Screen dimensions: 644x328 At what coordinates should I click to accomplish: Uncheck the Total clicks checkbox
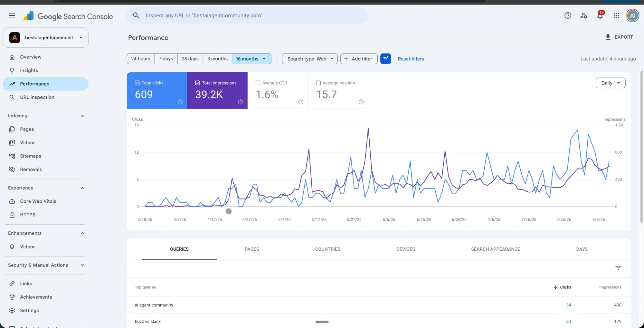[137, 83]
